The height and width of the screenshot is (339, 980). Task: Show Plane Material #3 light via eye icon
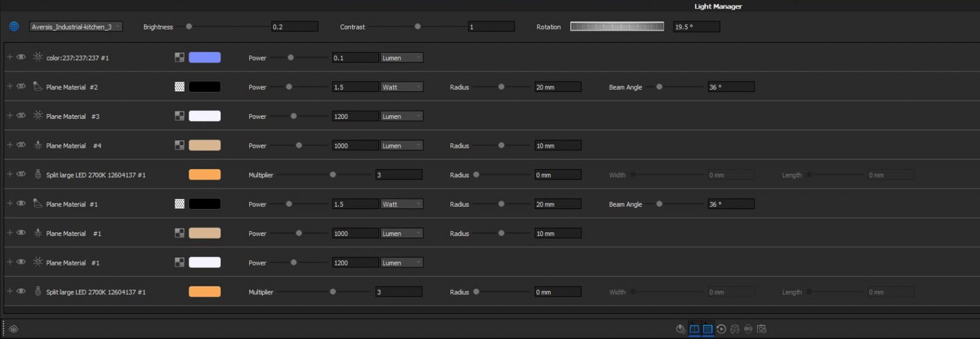click(21, 115)
